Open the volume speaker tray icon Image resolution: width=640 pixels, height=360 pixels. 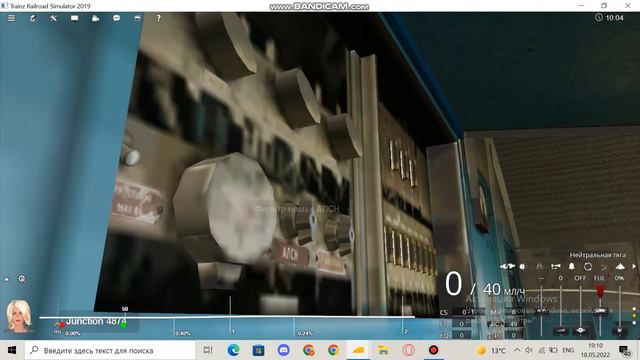pyautogui.click(x=529, y=350)
